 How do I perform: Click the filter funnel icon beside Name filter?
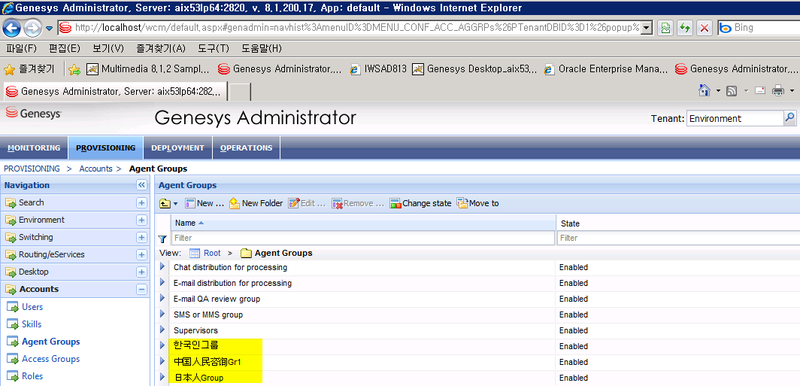tap(162, 238)
